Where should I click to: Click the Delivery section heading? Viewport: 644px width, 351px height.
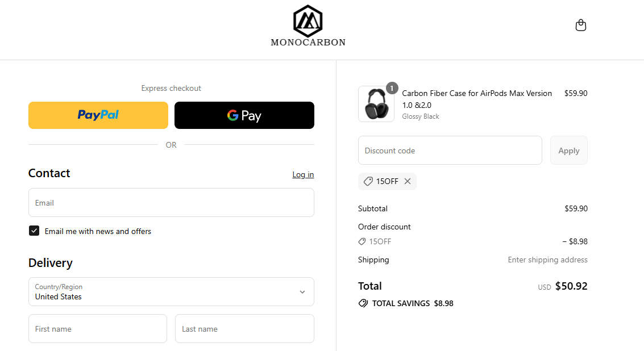tap(51, 263)
